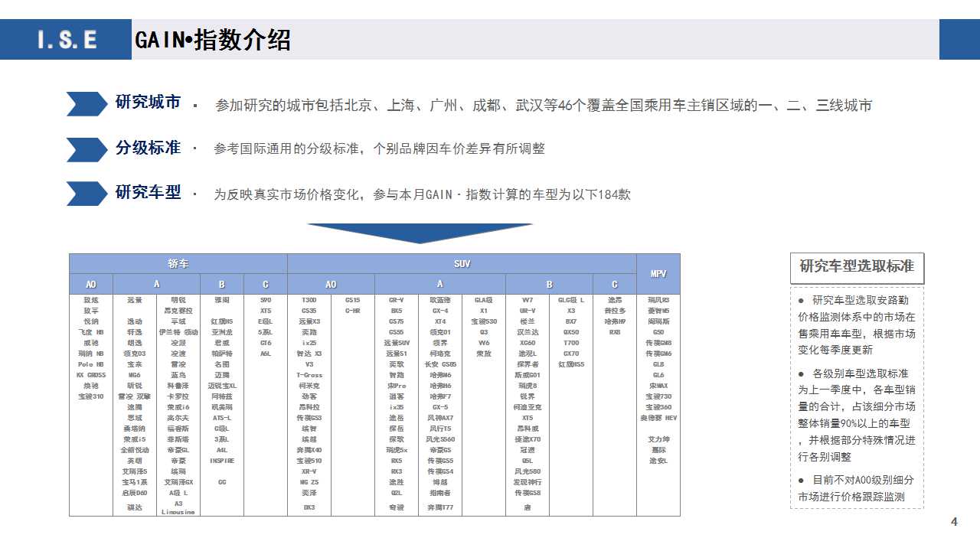980x551 pixels.
Task: Select the T300 cell
Action: 309,301
